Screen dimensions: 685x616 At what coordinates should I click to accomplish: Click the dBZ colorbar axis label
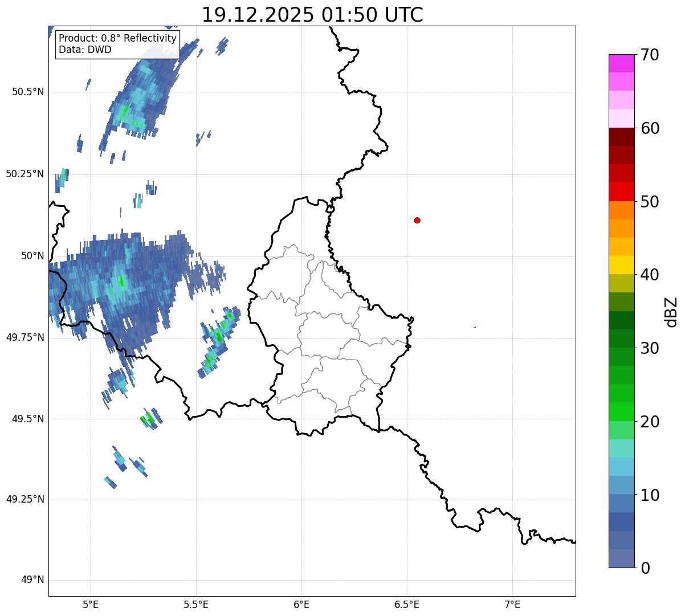point(672,312)
